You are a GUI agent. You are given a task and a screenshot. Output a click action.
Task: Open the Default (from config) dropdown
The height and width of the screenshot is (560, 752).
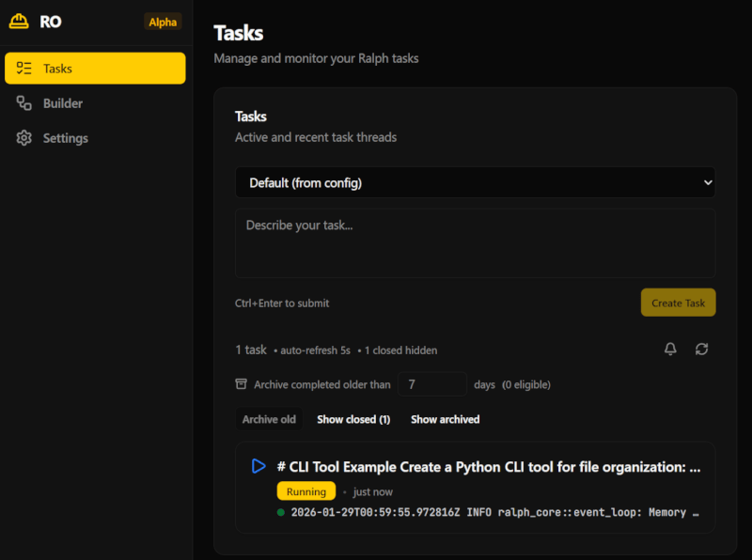click(475, 183)
